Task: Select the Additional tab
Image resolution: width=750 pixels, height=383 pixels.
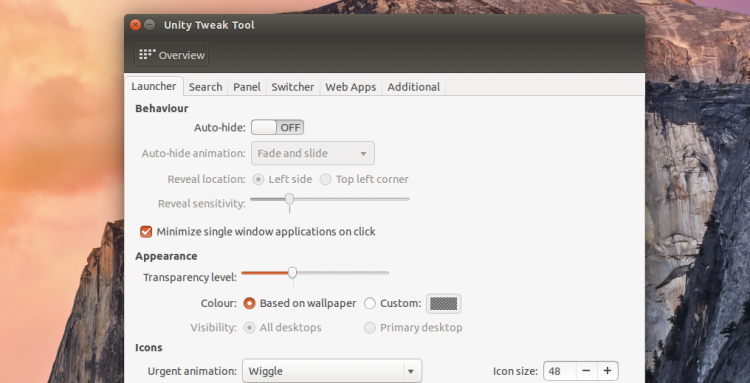Action: 414,87
